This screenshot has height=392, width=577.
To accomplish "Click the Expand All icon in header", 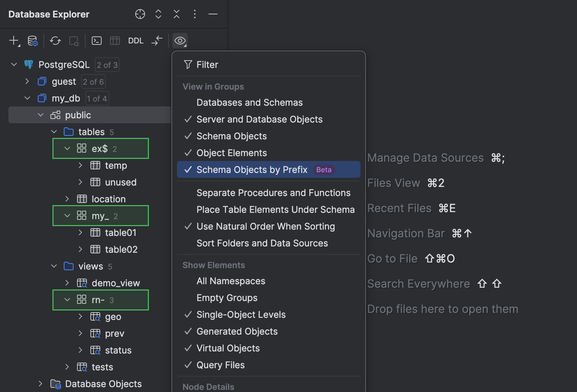I will coord(158,14).
